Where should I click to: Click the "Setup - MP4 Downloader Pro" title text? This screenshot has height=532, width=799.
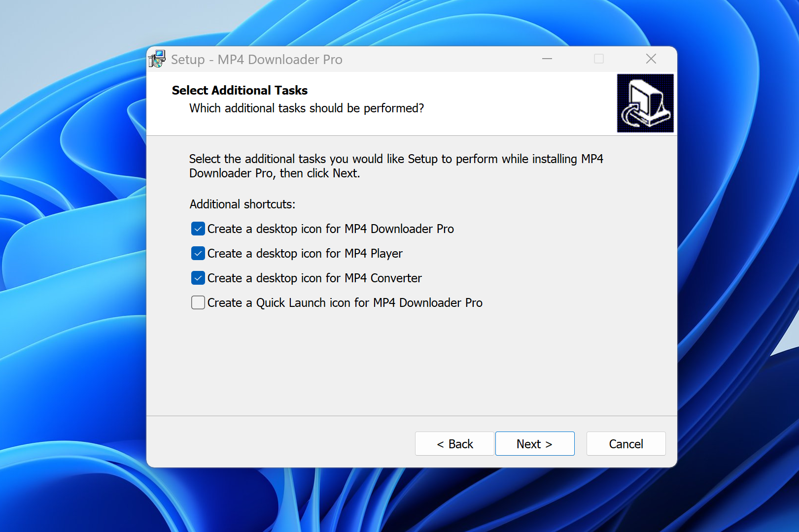point(256,60)
